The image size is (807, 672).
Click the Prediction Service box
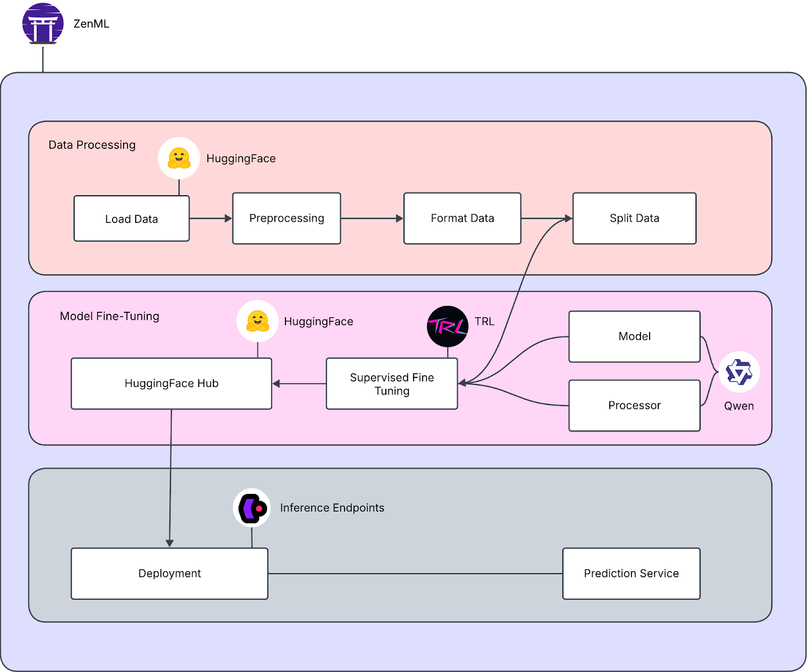pos(631,574)
